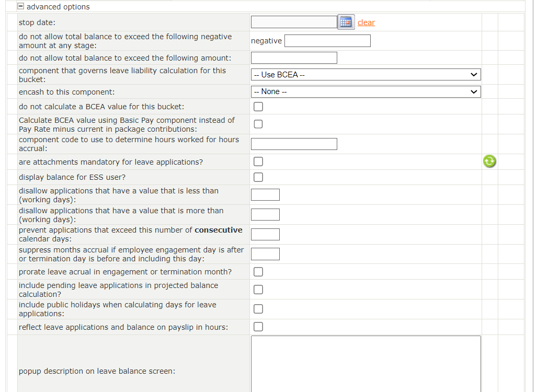Image resolution: width=537 pixels, height=392 pixels.
Task: Click the popup description text area
Action: pyautogui.click(x=365, y=364)
